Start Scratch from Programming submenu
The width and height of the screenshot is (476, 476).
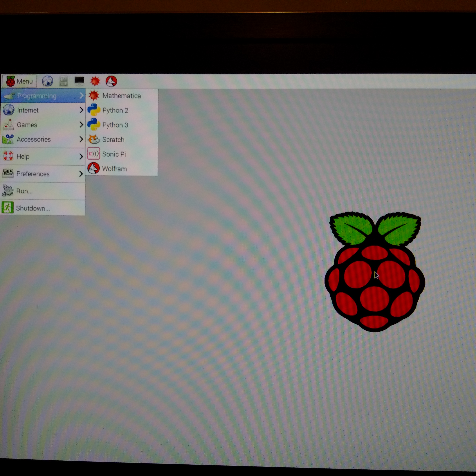click(113, 139)
